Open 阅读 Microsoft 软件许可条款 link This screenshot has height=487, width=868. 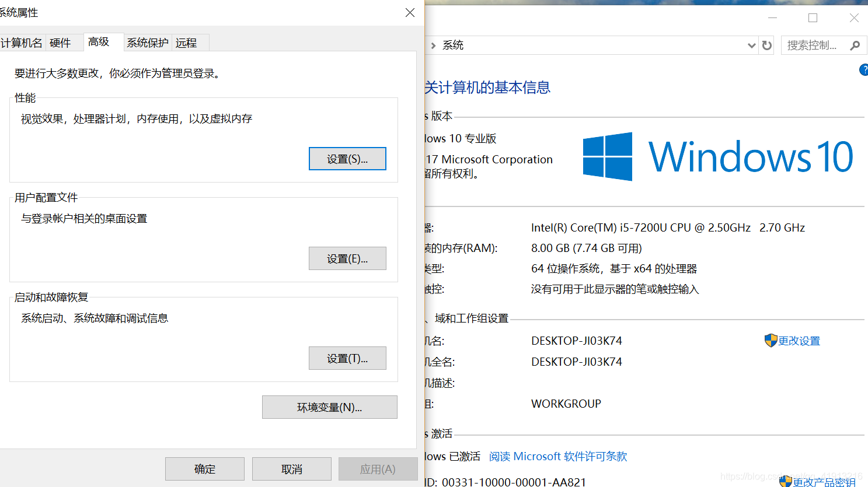click(558, 456)
